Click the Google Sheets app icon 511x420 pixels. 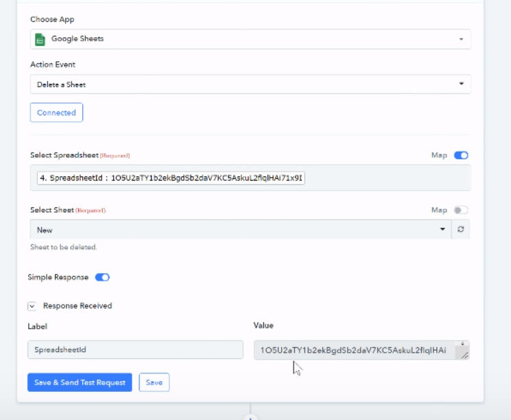point(40,39)
